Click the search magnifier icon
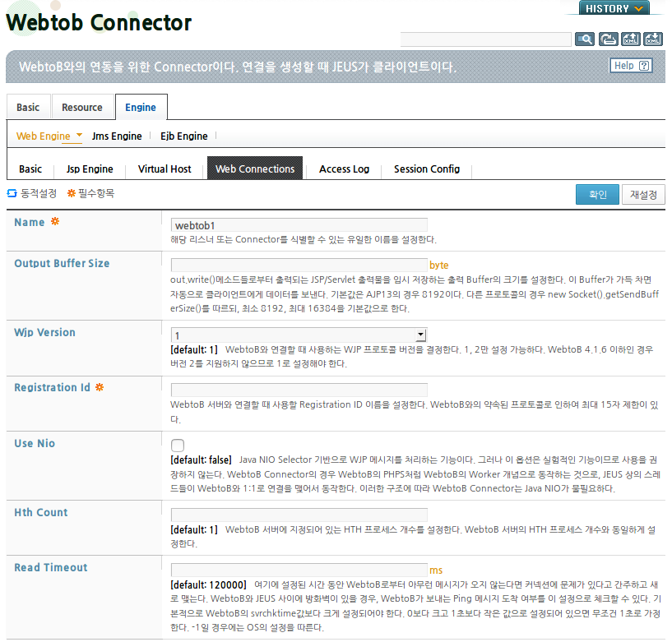The image size is (672, 642). 585,39
